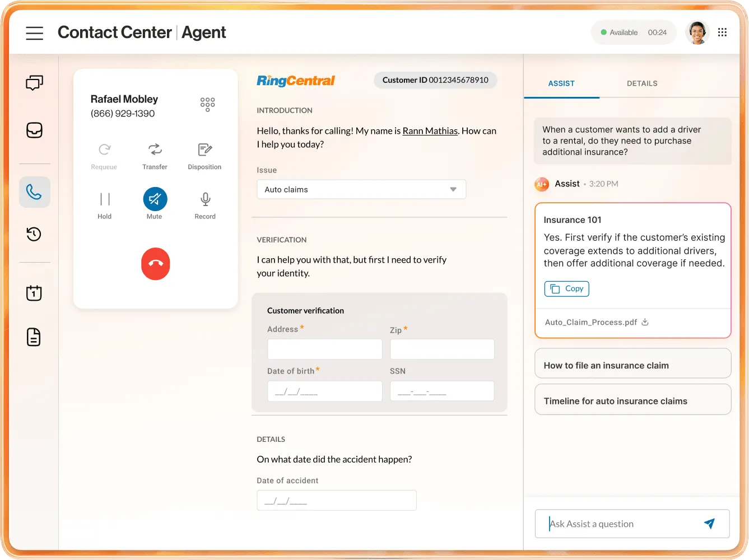Switch to the DETAILS tab
This screenshot has width=749, height=560.
pos(642,83)
